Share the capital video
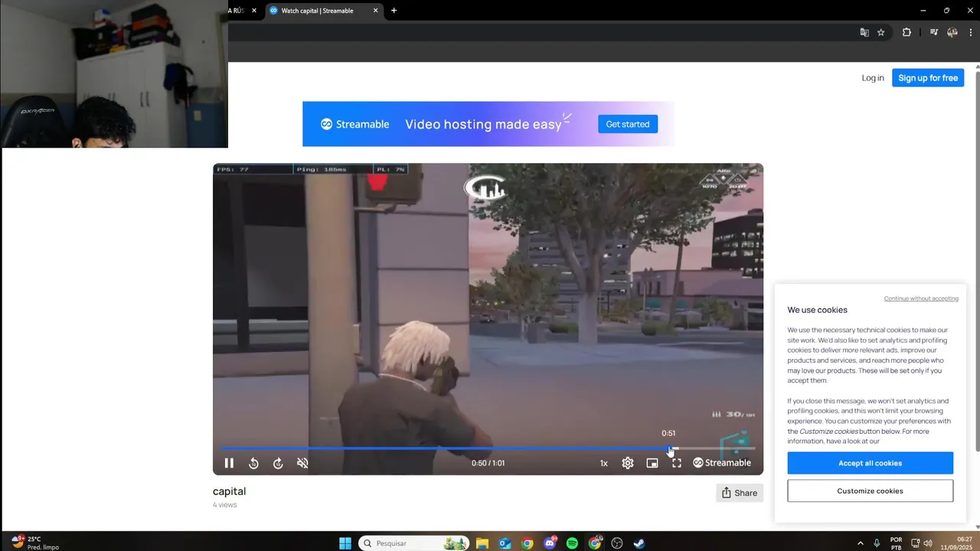This screenshot has width=980, height=551. [740, 493]
